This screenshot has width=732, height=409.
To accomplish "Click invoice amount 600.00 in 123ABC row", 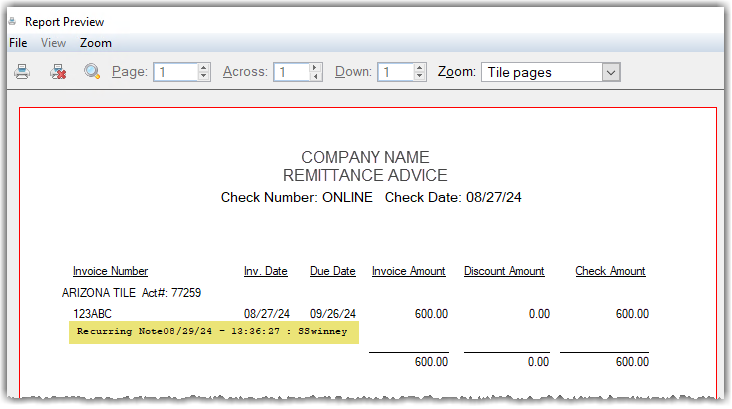I will click(431, 314).
